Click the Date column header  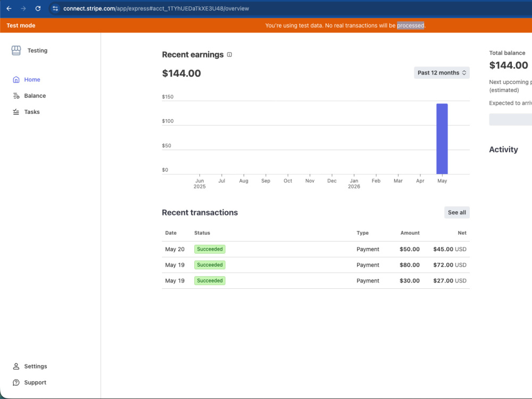click(171, 233)
